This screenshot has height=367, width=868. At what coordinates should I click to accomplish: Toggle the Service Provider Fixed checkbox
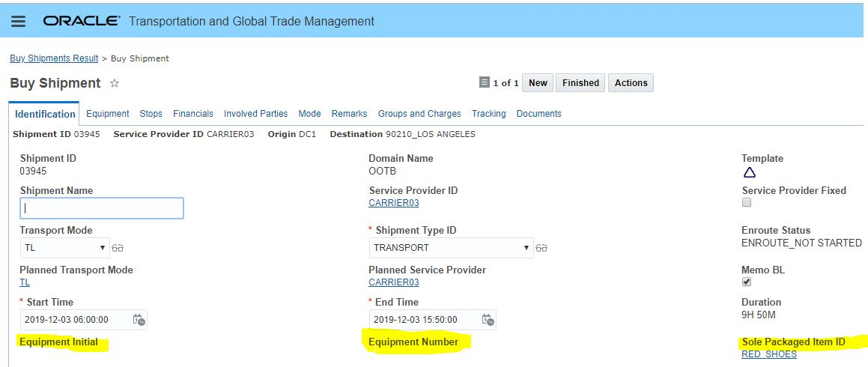click(747, 203)
